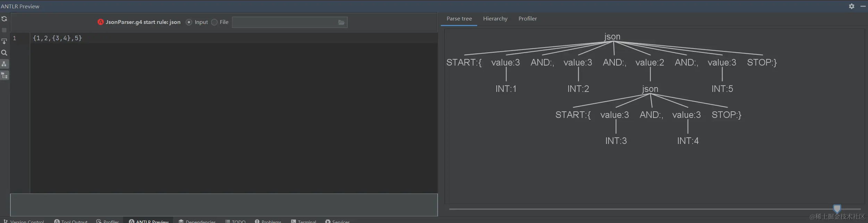Click the empty error console pane below the editor
868x223 pixels.
pyautogui.click(x=224, y=205)
